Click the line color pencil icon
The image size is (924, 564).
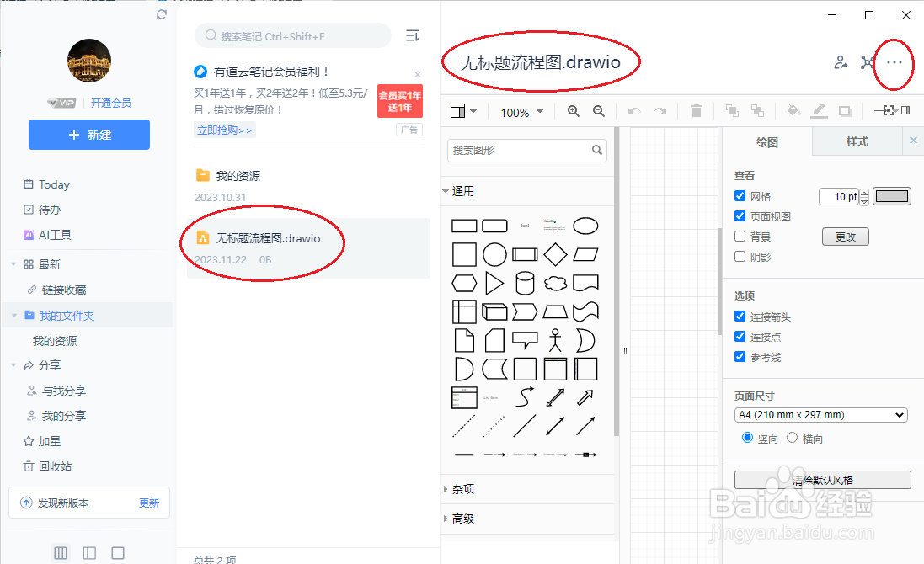[x=819, y=110]
